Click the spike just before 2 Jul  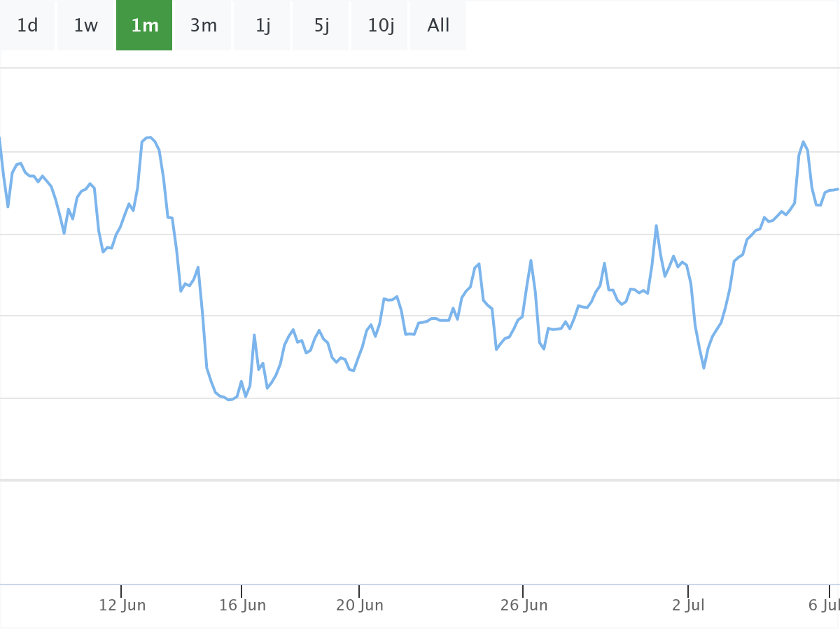coord(656,225)
